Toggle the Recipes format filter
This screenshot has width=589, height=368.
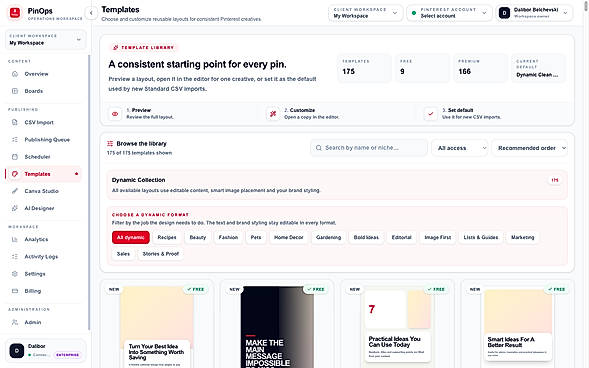pos(167,237)
